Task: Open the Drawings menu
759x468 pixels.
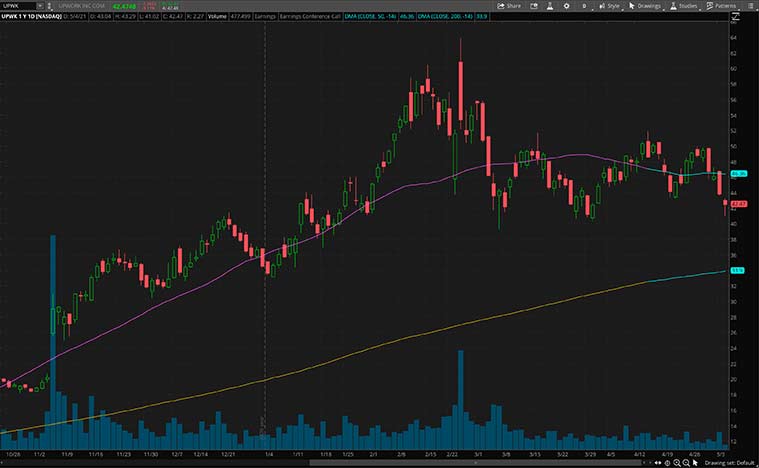Action: click(x=648, y=5)
